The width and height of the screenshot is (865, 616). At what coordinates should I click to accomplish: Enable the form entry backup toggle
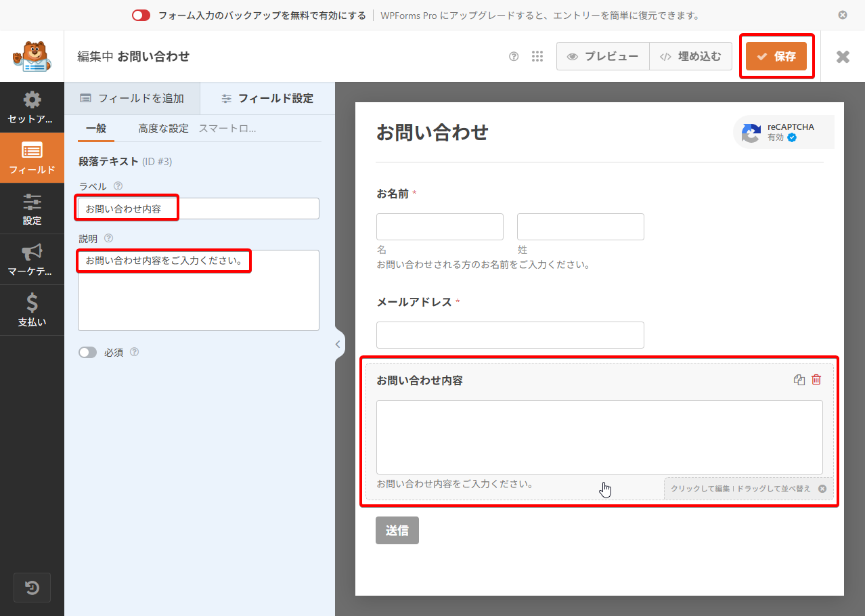coord(141,16)
